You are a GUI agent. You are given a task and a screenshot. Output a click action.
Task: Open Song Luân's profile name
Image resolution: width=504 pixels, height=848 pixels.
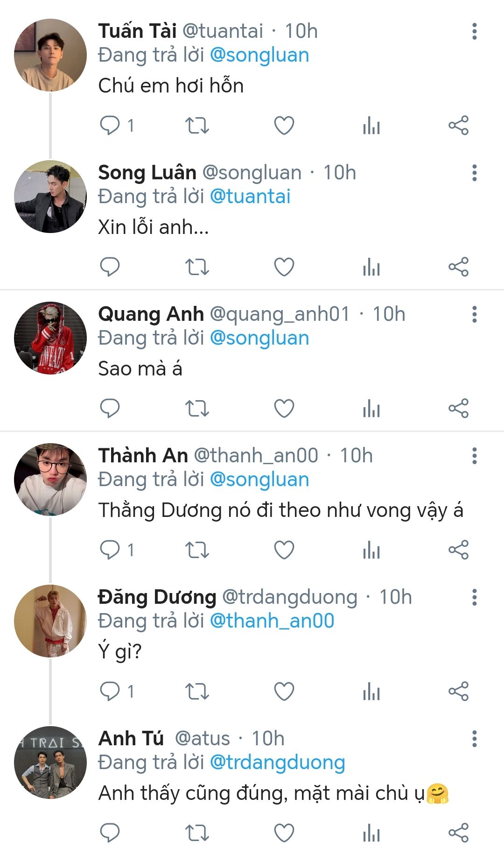[147, 173]
